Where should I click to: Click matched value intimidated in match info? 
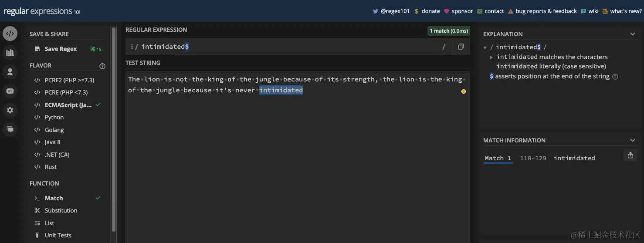click(x=574, y=158)
